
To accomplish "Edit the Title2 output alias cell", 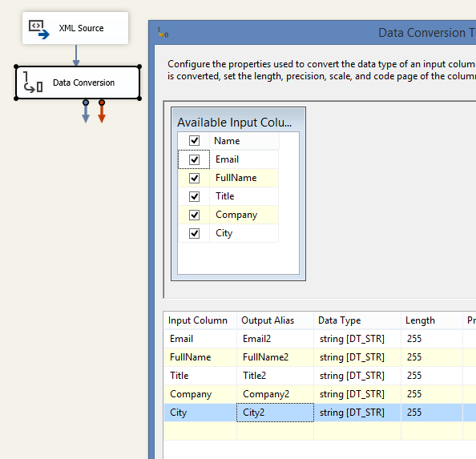I will [x=275, y=376].
